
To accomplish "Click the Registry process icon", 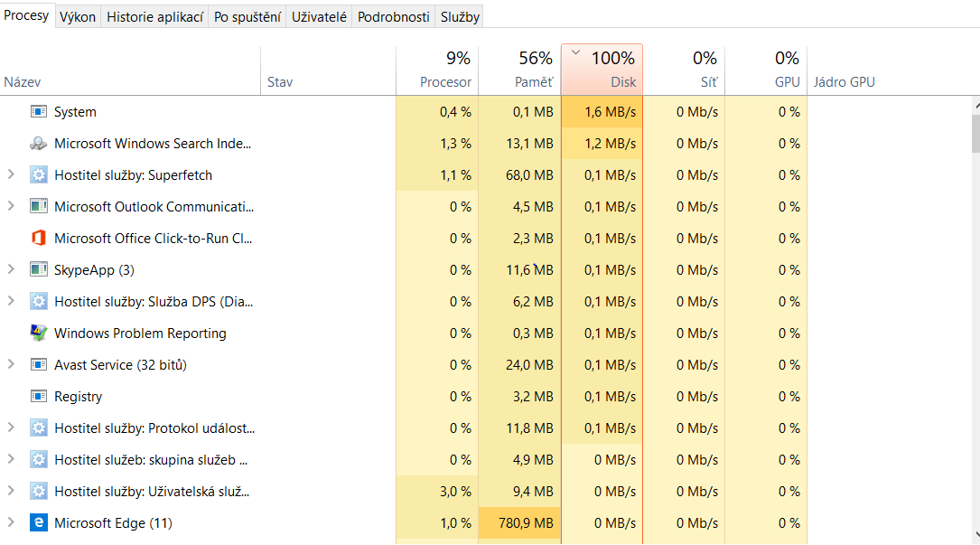I will (x=38, y=397).
